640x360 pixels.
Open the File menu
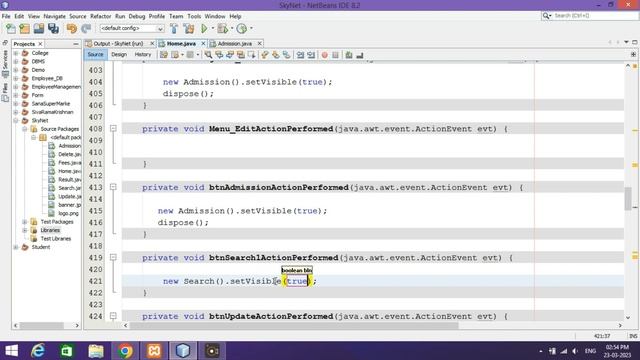point(6,16)
